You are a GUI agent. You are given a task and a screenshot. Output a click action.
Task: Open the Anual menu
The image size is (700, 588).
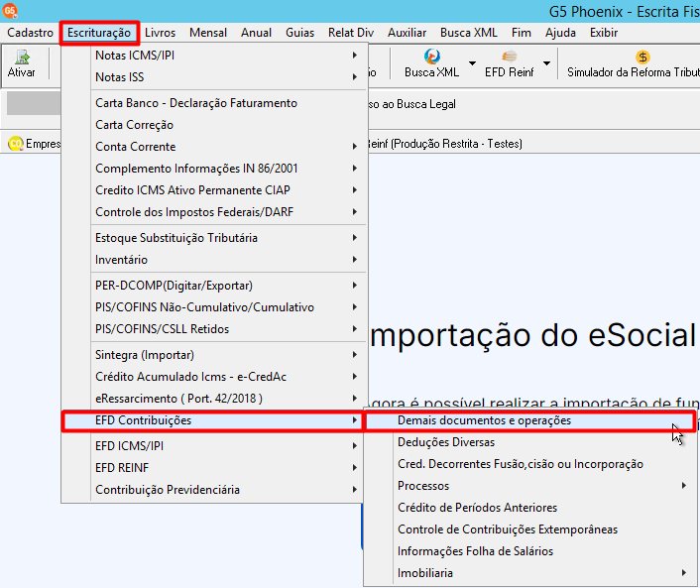pos(256,33)
